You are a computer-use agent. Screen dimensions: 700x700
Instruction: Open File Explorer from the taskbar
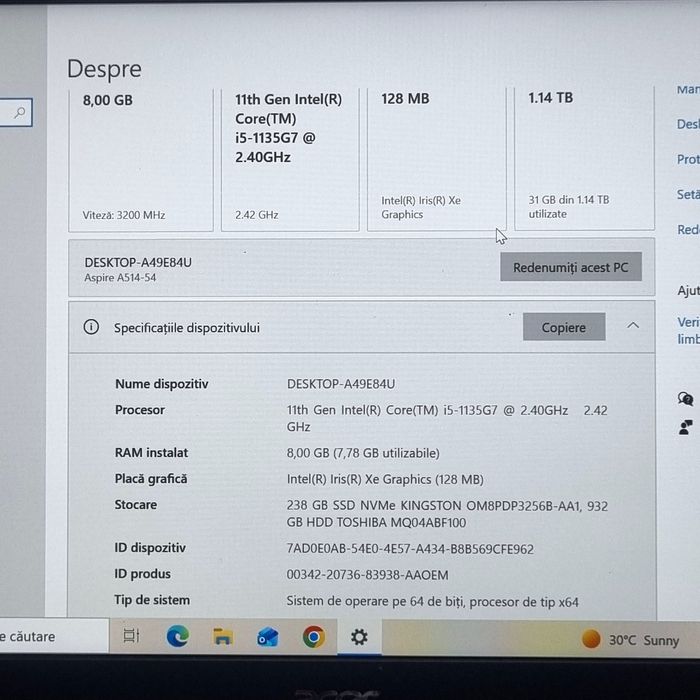tap(223, 637)
